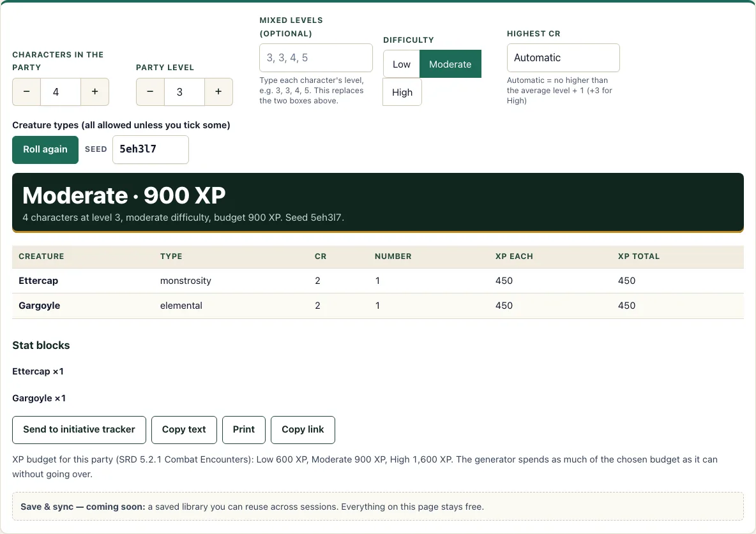Select Ettercap in the creature table
This screenshot has height=534, width=756.
38,281
